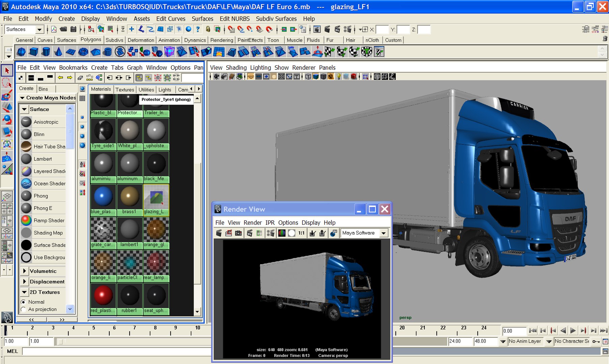Create a polygon cube from the shelf
Image resolution: width=609 pixels, height=364 pixels.
[34, 52]
